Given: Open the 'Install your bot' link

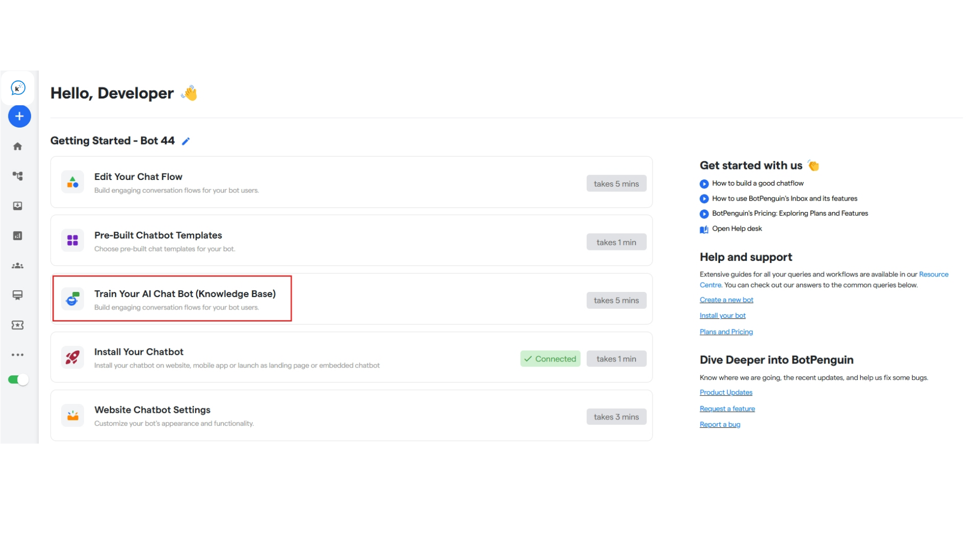Looking at the screenshot, I should pyautogui.click(x=723, y=315).
